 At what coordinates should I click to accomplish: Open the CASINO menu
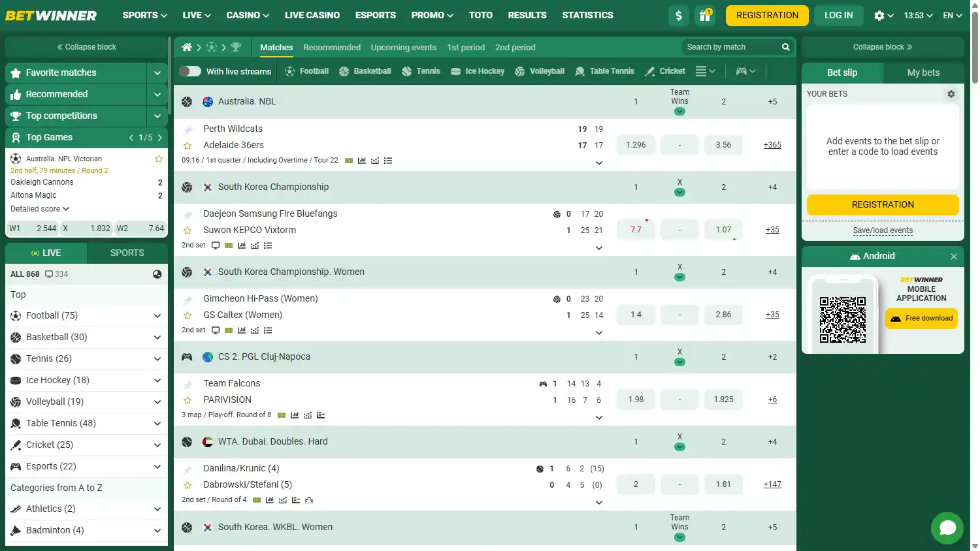(x=248, y=15)
